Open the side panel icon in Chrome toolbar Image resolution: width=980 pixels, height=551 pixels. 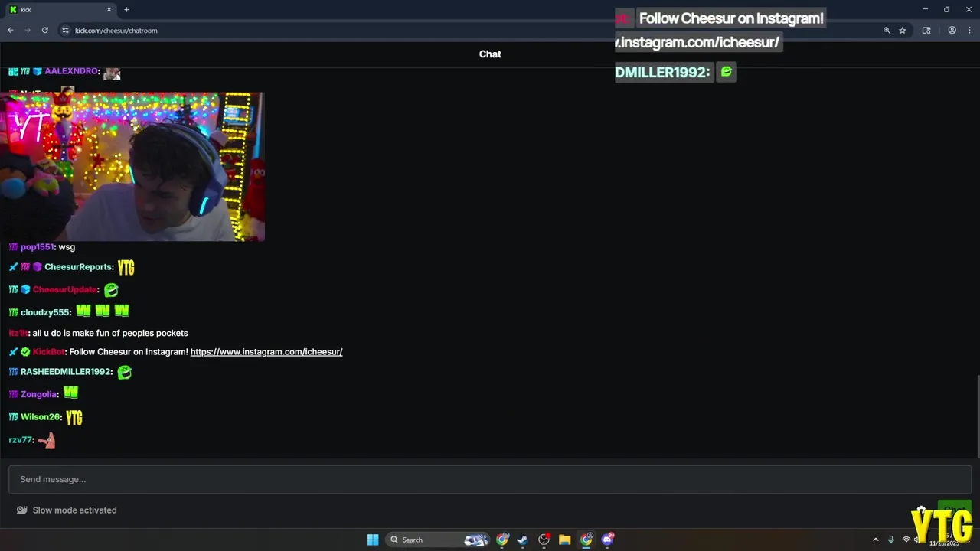click(926, 31)
